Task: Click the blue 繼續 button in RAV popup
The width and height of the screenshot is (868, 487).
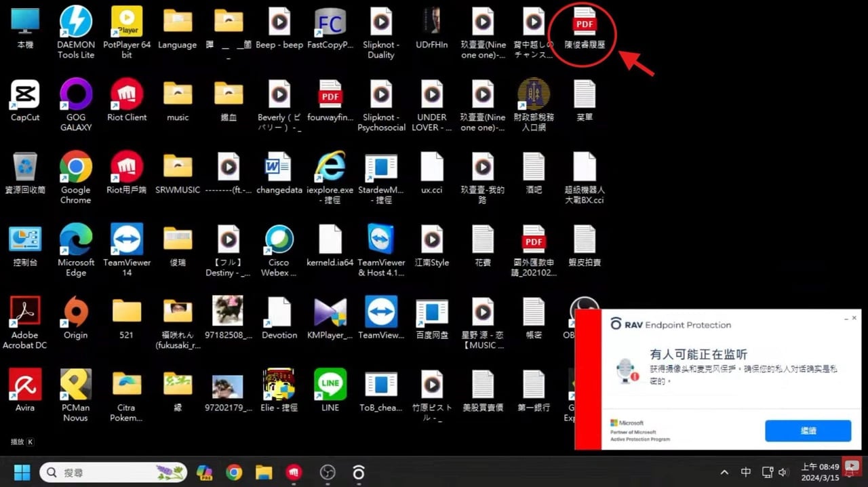Action: click(x=808, y=431)
